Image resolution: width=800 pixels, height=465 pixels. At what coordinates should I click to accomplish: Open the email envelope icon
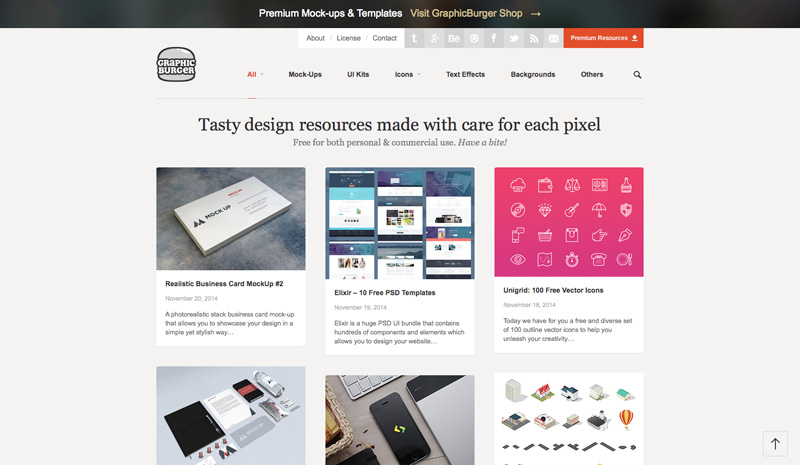[x=554, y=38]
